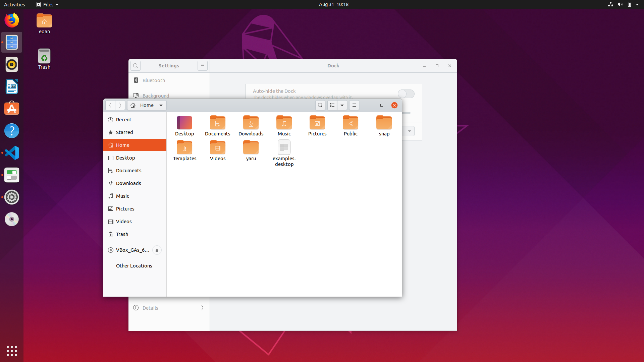Launch Firefox from the dock

(x=12, y=20)
